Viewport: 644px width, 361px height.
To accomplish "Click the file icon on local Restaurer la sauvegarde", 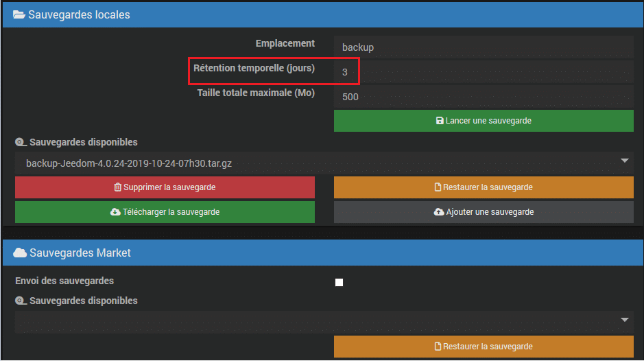I will tap(438, 187).
